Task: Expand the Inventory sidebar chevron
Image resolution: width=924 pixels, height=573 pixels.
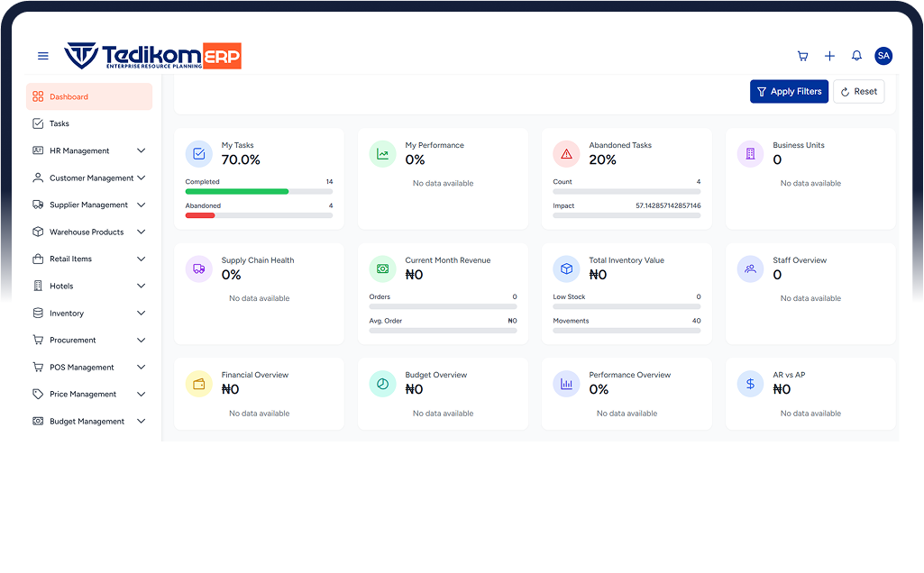Action: tap(141, 314)
